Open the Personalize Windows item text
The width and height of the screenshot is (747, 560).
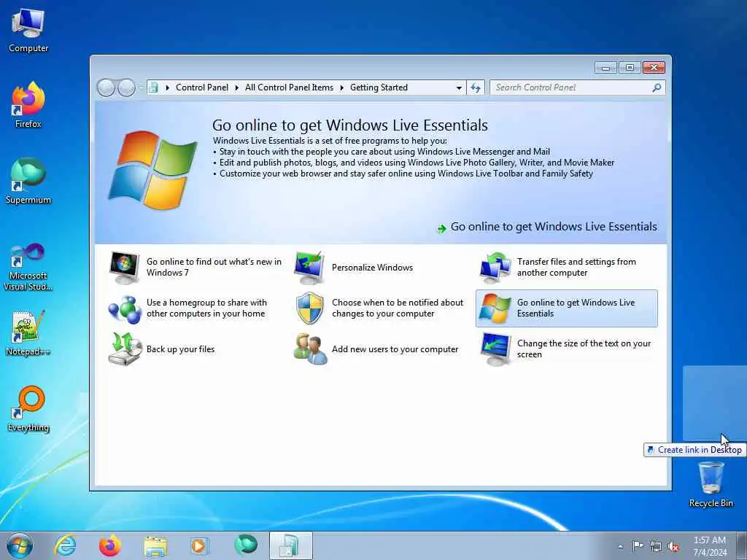click(x=372, y=268)
